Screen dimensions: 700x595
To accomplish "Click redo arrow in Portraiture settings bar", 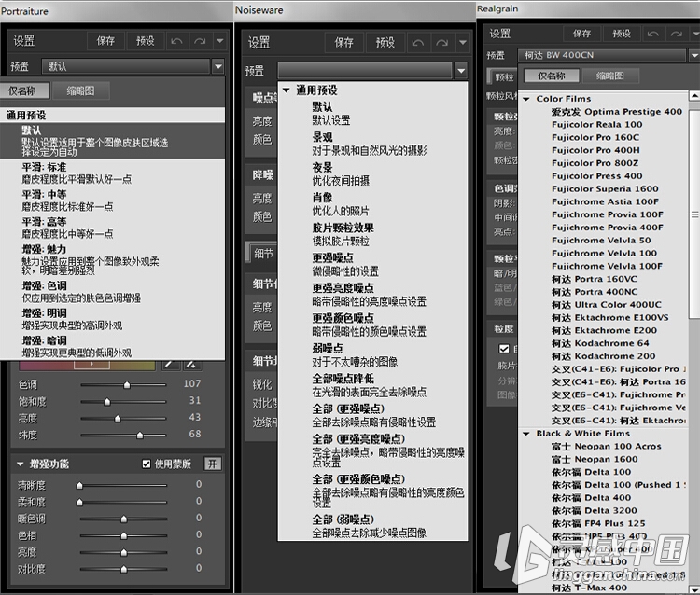I will click(200, 41).
